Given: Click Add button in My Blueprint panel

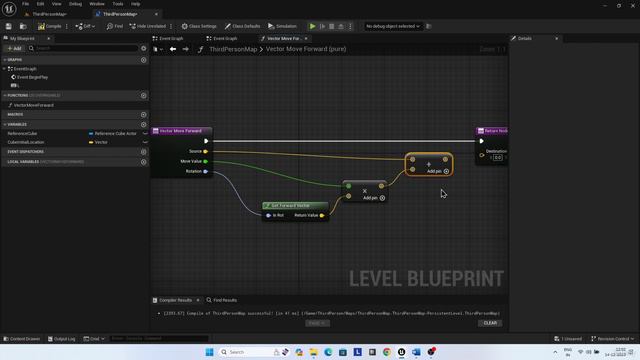Looking at the screenshot, I should pos(14,48).
